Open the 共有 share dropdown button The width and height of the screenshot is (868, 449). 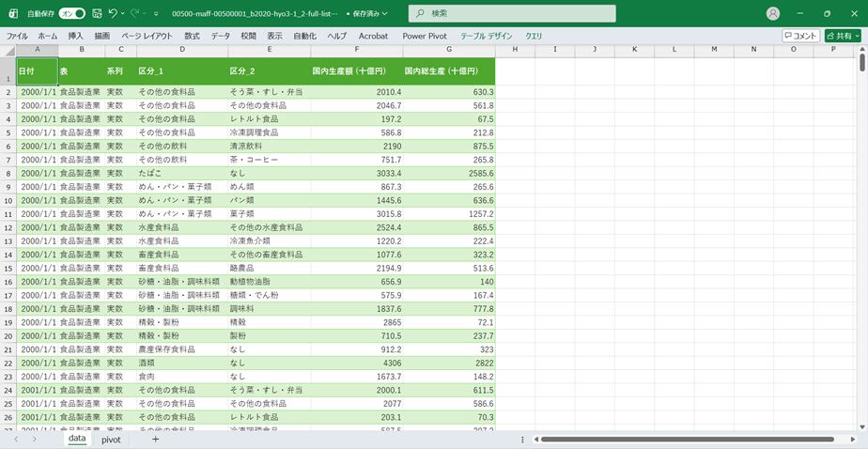click(x=843, y=36)
